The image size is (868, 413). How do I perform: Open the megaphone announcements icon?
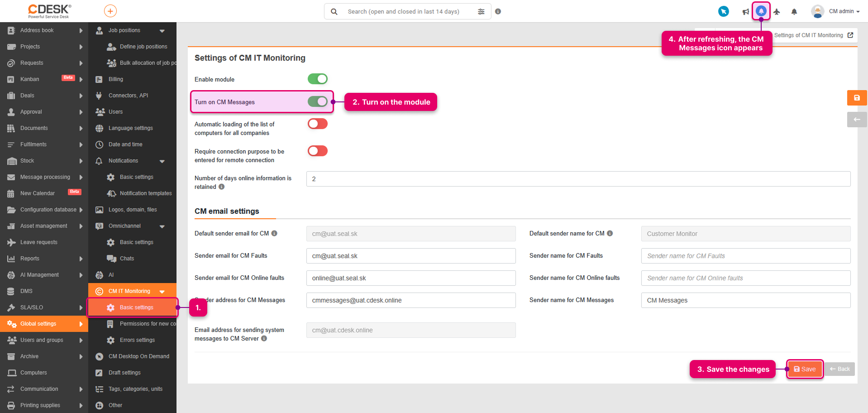(x=745, y=12)
